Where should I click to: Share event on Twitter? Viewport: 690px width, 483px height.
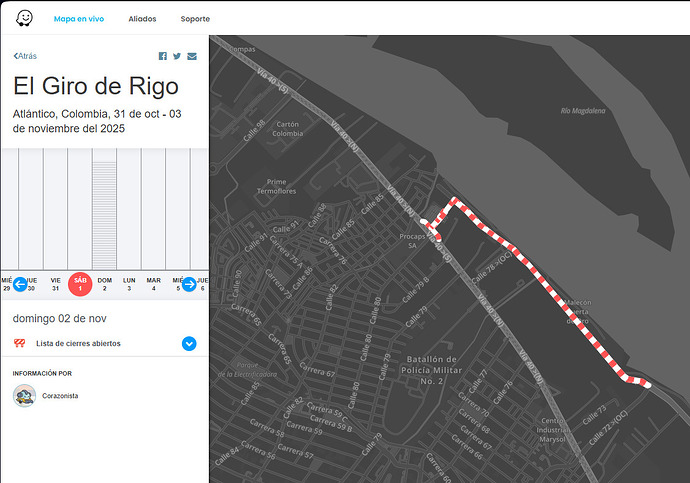(x=177, y=56)
